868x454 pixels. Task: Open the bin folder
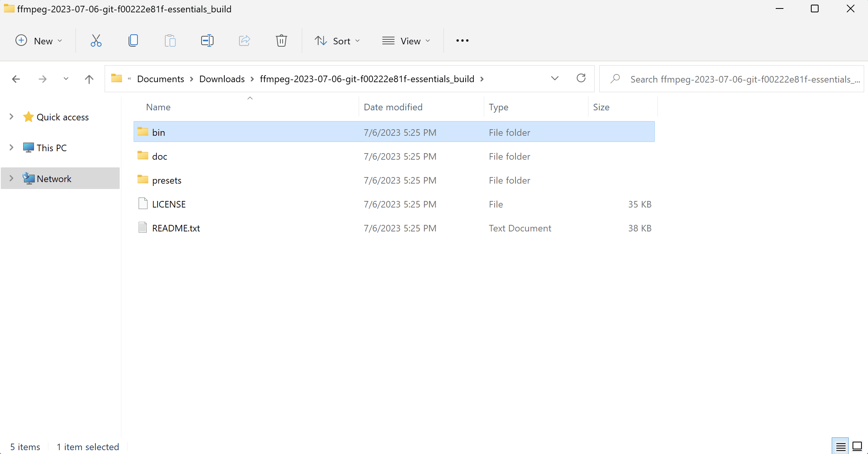(159, 132)
